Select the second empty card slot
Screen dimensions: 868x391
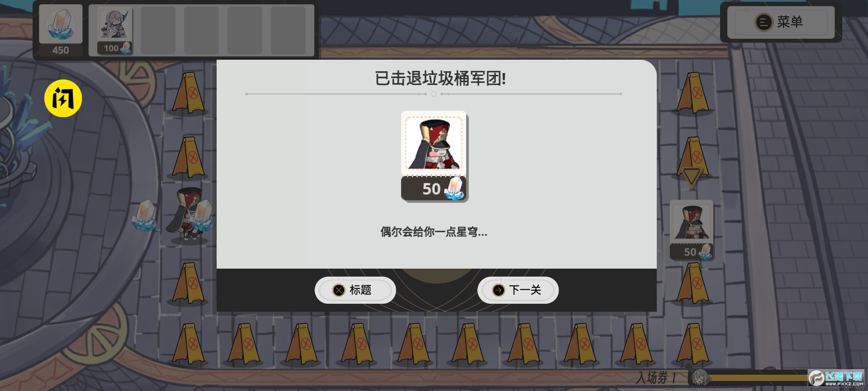[201, 30]
